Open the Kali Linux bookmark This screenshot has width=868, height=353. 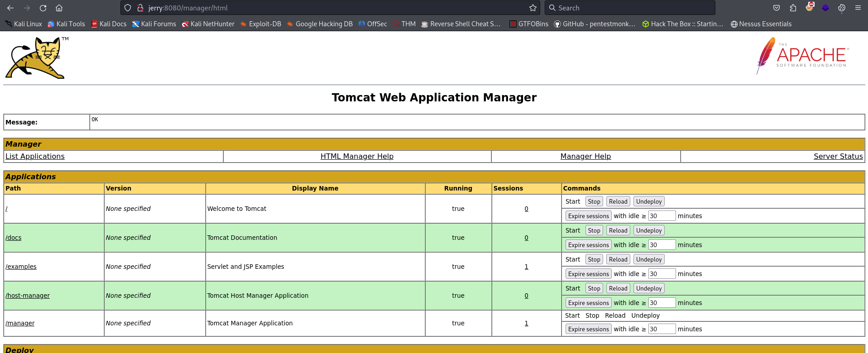24,24
